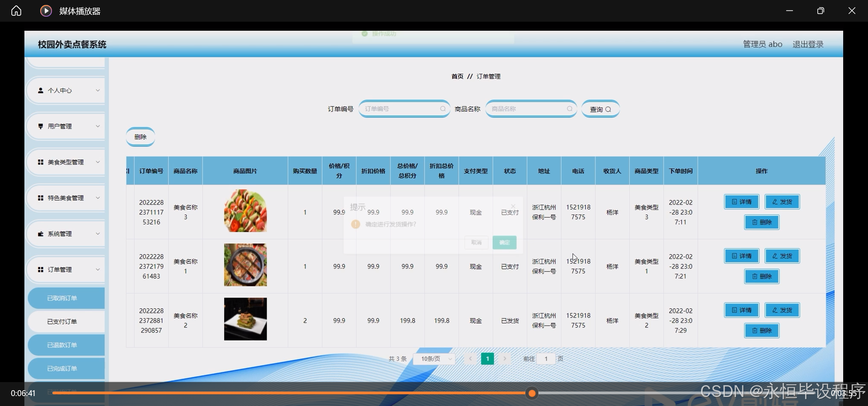The image size is (868, 406).
Task: Click the plated dish thumbnail on black
Action: point(245,319)
